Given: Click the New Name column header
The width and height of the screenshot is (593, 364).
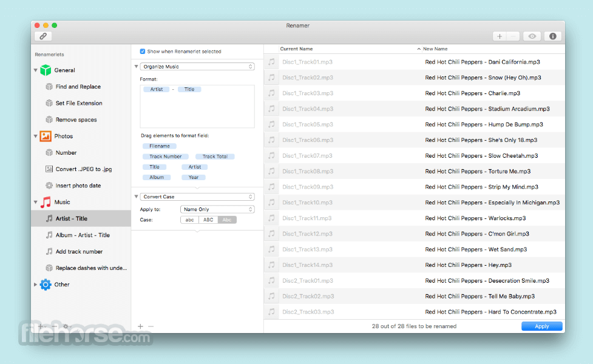Looking at the screenshot, I should tap(493, 49).
